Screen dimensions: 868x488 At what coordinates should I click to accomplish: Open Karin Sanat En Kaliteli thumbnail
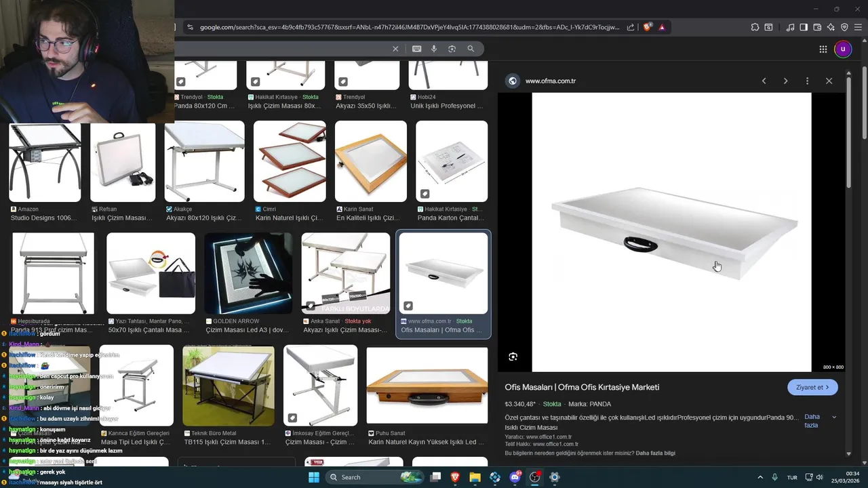tap(370, 161)
